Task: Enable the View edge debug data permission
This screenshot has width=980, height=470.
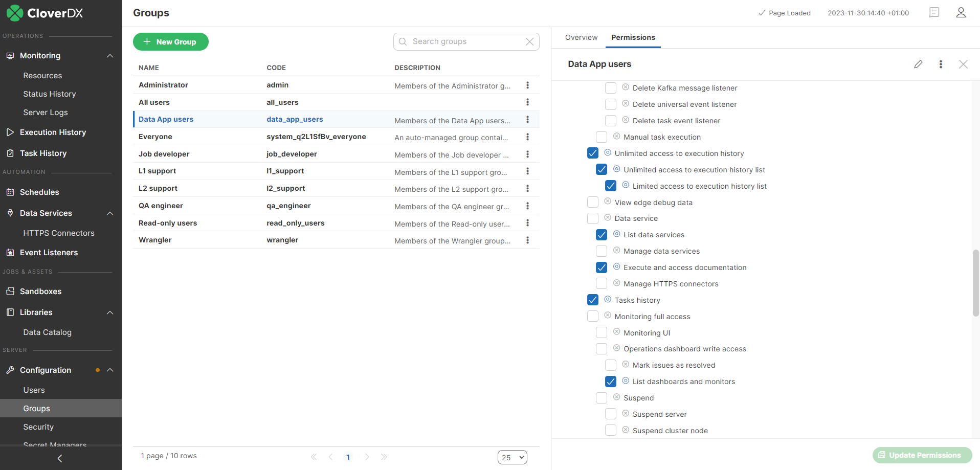Action: 592,202
